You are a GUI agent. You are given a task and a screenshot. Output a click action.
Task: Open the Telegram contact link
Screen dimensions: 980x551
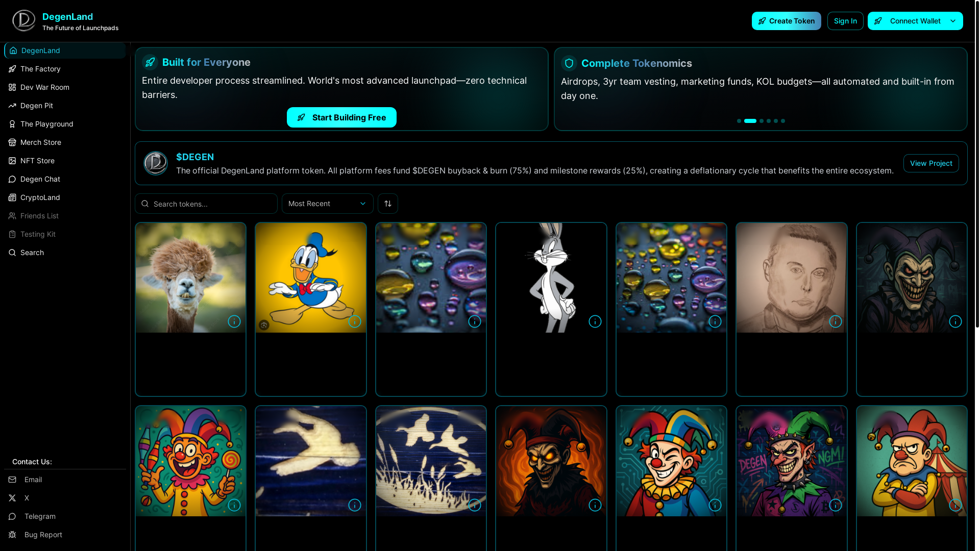coord(40,516)
